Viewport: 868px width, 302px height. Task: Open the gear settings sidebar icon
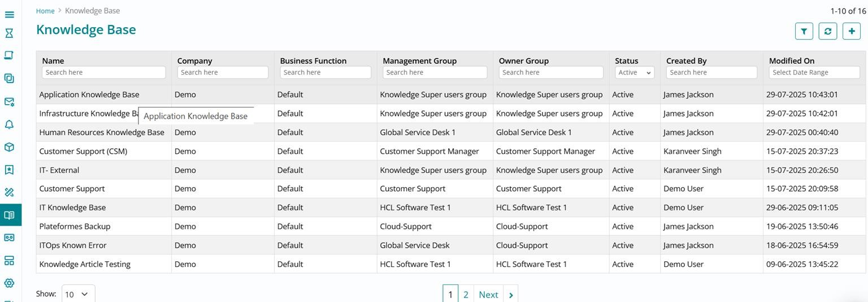(9, 283)
